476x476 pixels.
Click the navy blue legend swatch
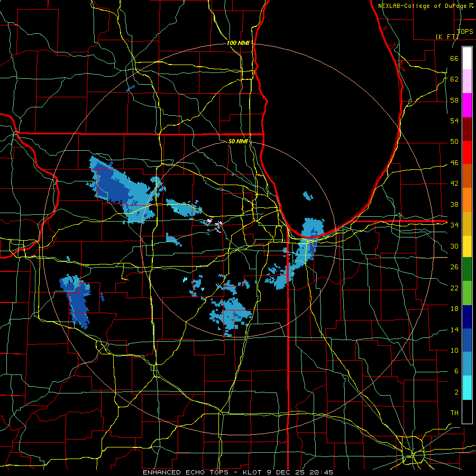[467, 317]
